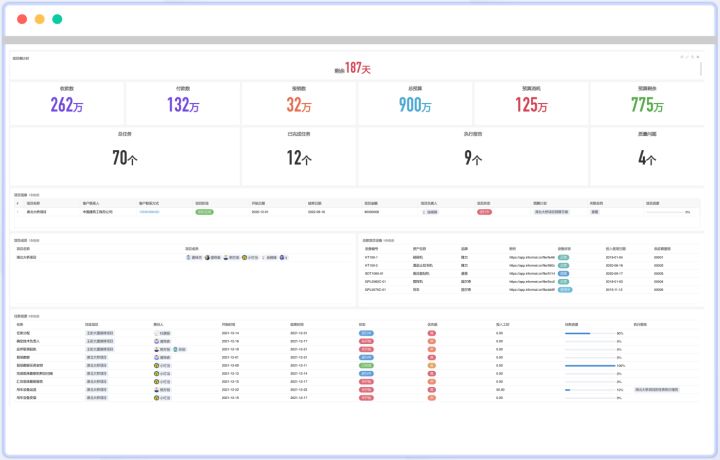The image size is (720, 460).
Task: View the 预算消耗 125万 card
Action: [531, 102]
